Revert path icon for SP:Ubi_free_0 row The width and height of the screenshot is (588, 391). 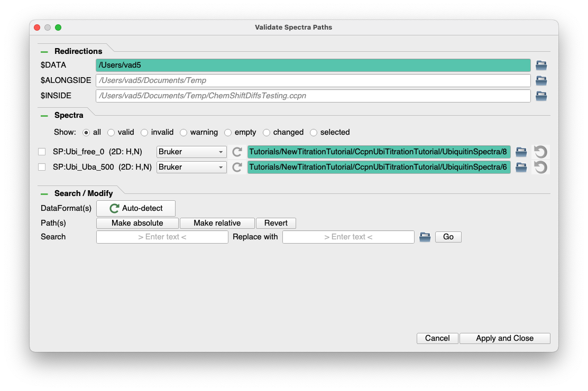(540, 152)
